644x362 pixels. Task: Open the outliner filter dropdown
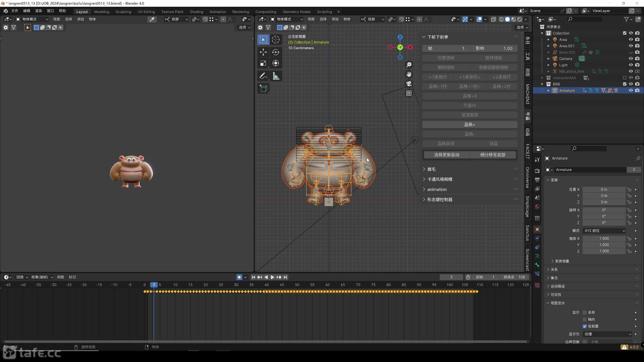click(x=628, y=19)
